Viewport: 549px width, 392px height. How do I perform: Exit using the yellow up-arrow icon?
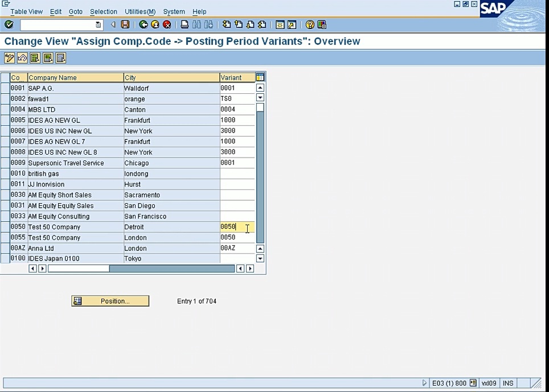155,24
